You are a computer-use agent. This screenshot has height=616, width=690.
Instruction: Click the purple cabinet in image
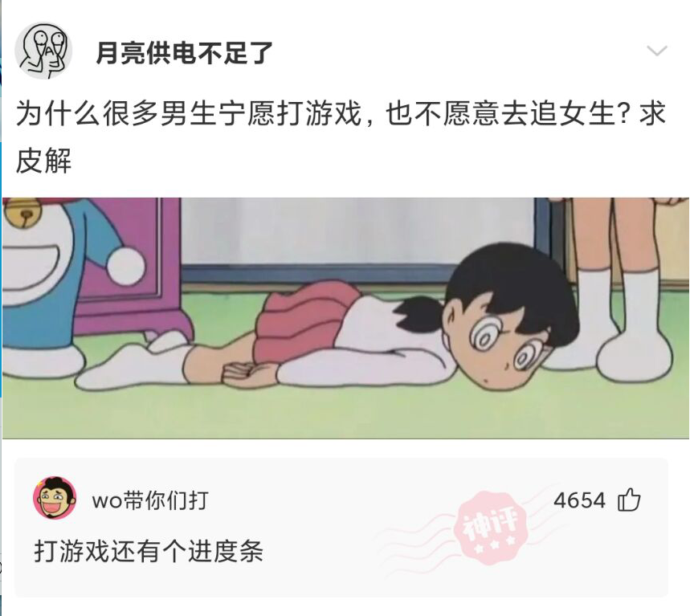[132, 268]
